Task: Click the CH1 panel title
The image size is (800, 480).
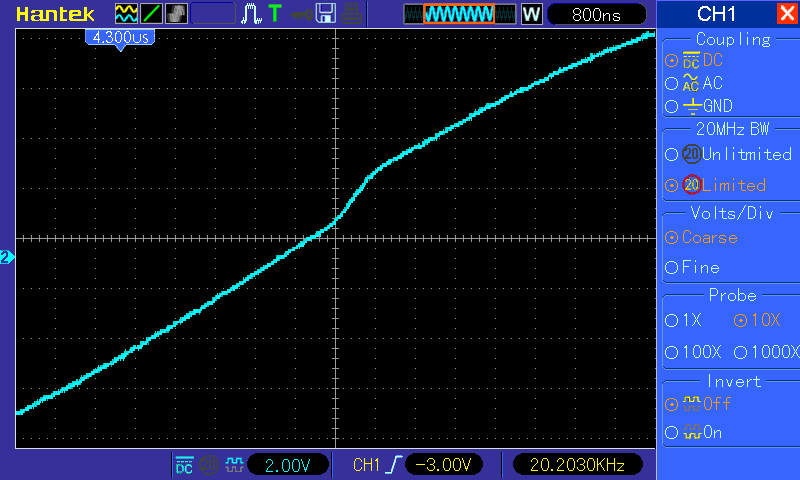Action: click(716, 14)
